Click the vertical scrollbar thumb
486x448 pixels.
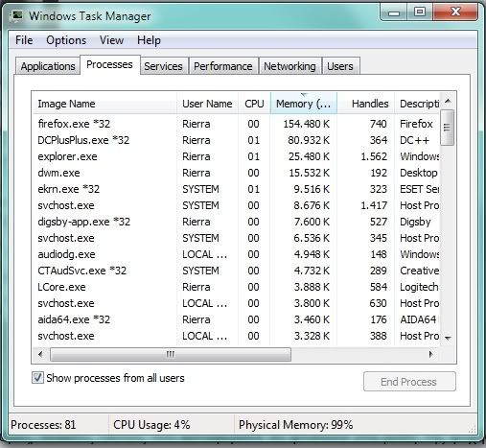(448, 128)
